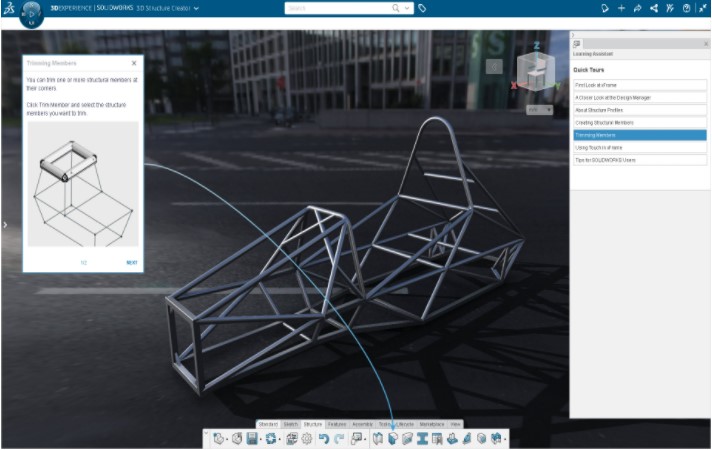Screen dimensions: 712x450
Task: Open the view mode dropdown below the cube
Action: (539, 109)
